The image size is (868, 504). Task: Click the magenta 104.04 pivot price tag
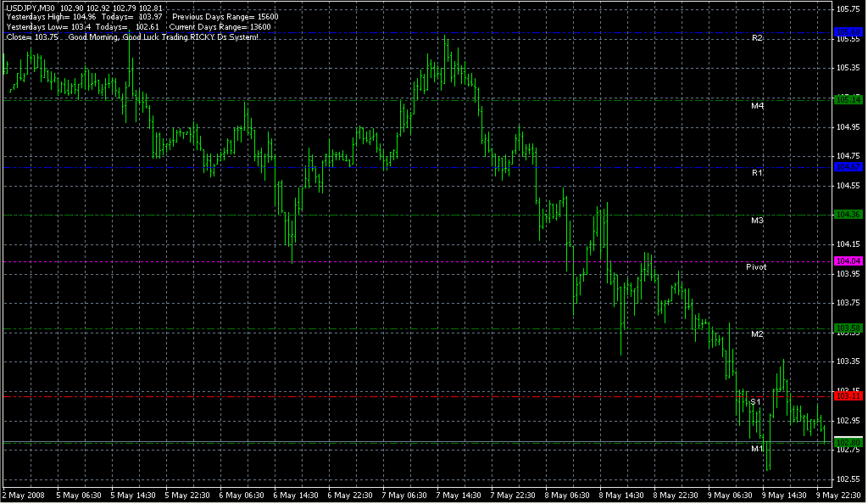click(x=849, y=261)
